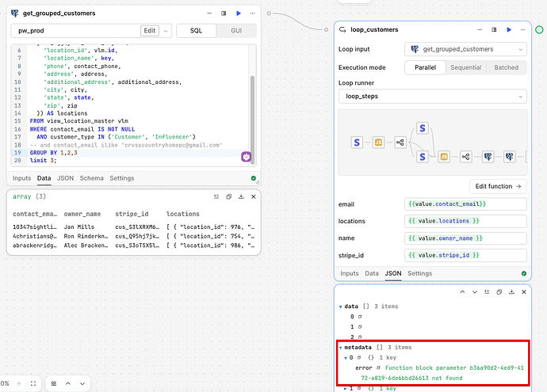The image size is (547, 392).
Task: Open Settings tab of loop_customers block
Action: (x=419, y=273)
